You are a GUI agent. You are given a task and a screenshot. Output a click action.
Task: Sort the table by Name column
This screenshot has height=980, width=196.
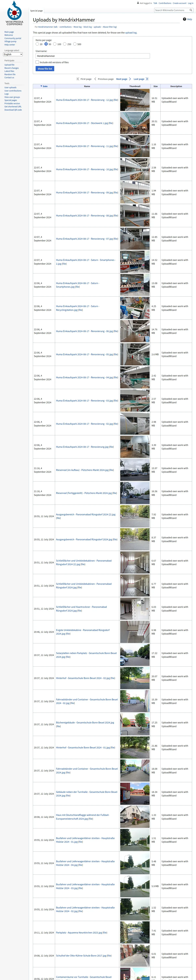click(x=87, y=86)
